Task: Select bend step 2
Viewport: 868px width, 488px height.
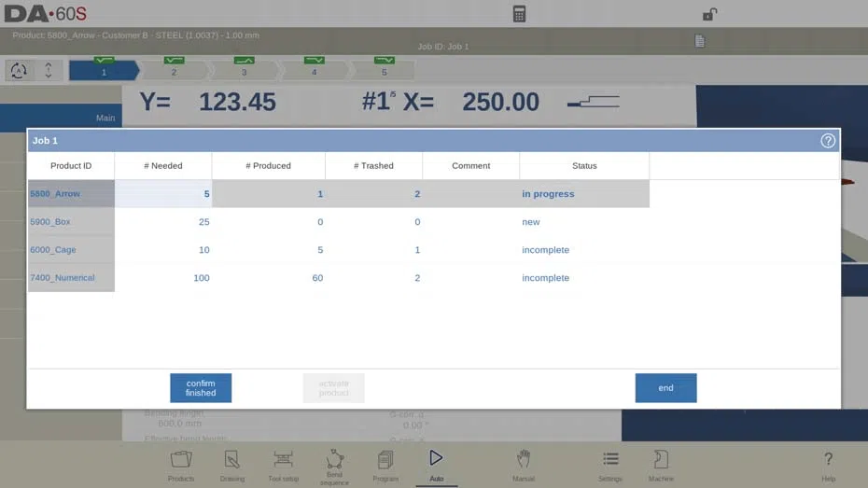Action: pyautogui.click(x=174, y=70)
